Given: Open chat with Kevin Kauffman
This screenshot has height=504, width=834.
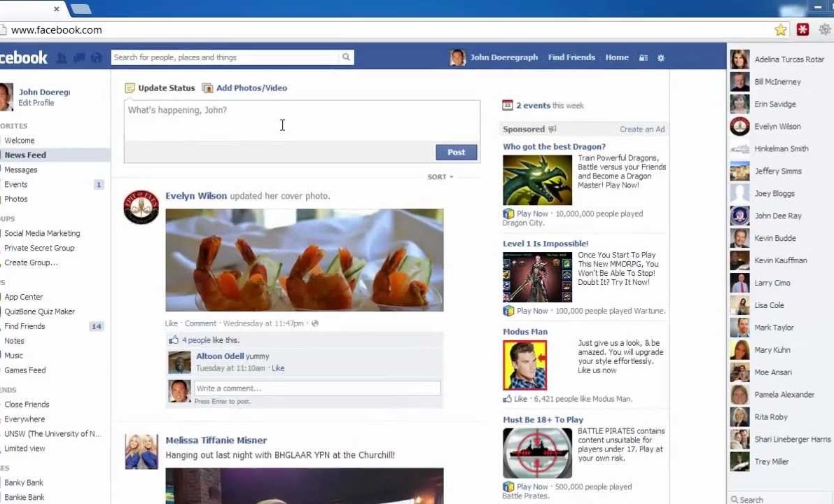Looking at the screenshot, I should click(780, 260).
